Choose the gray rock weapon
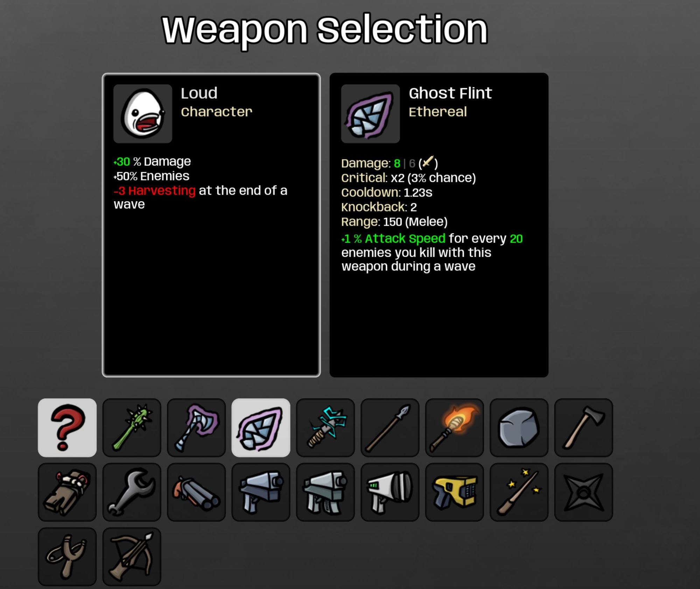This screenshot has height=589, width=700. 519,427
